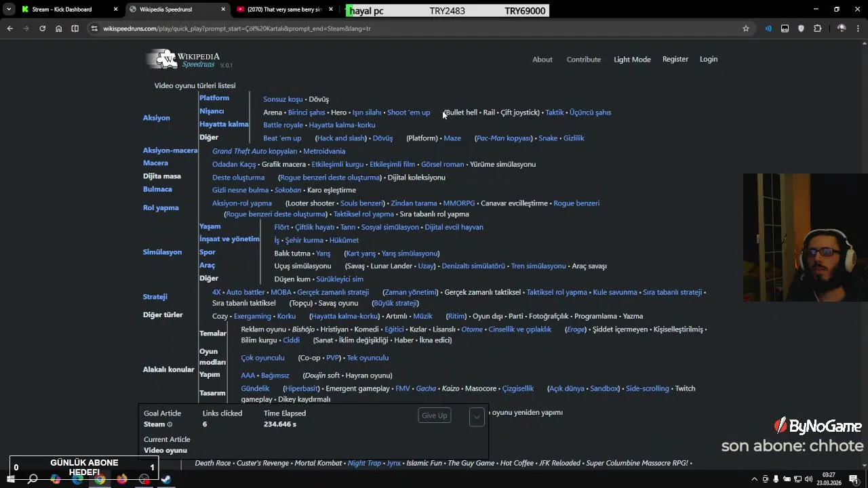Open the tab search dropdown arrow

pyautogui.click(x=9, y=9)
